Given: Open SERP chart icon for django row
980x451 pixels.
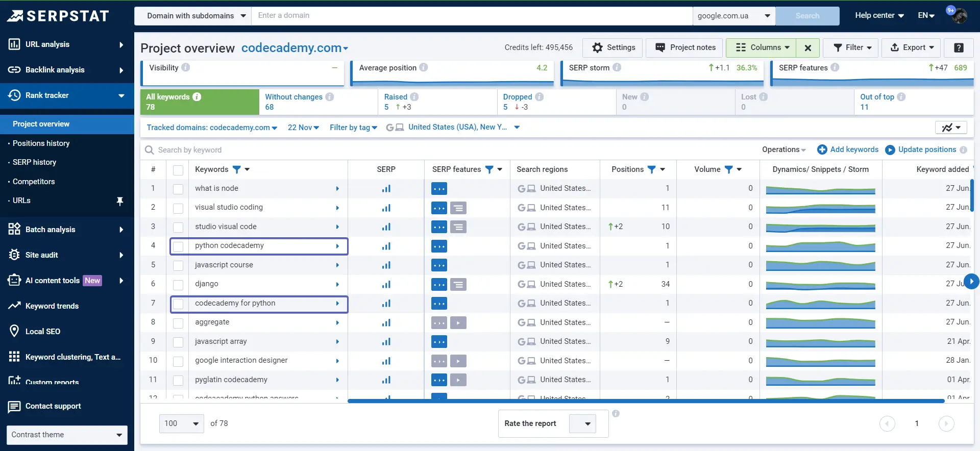Looking at the screenshot, I should tap(386, 284).
